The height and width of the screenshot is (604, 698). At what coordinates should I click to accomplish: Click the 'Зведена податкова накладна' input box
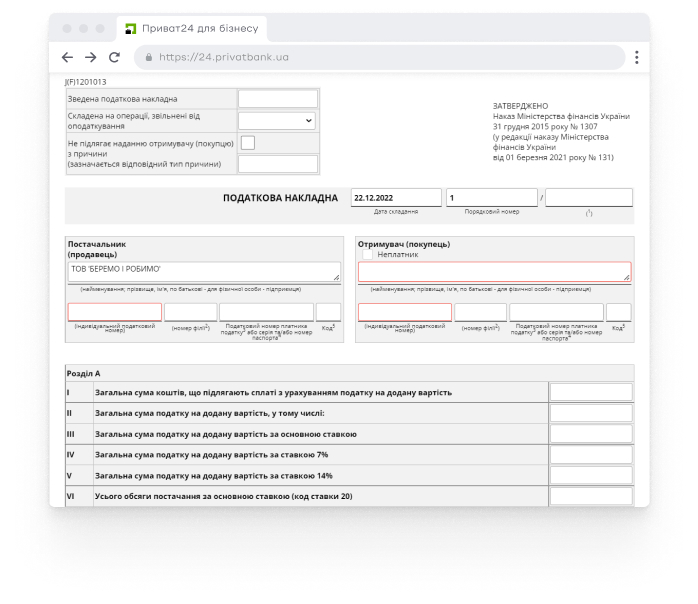[x=277, y=99]
